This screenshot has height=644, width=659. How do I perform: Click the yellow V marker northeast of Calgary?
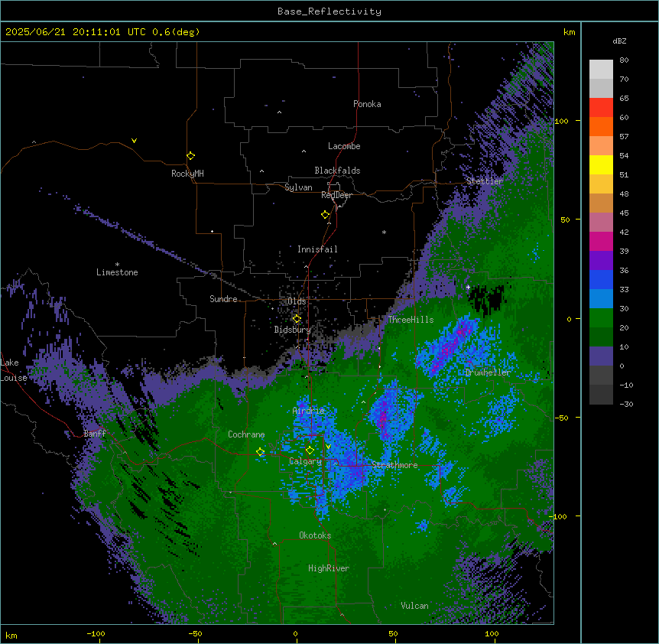pos(328,447)
